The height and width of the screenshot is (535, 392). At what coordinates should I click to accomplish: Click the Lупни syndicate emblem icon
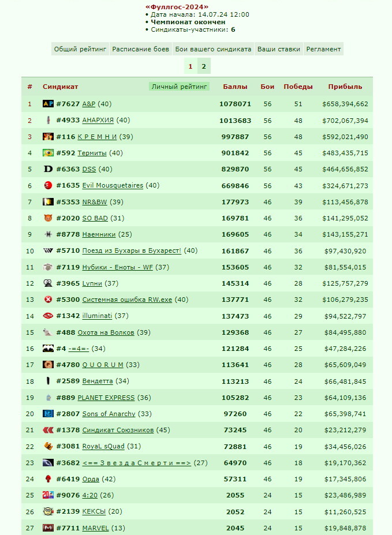pyautogui.click(x=48, y=283)
